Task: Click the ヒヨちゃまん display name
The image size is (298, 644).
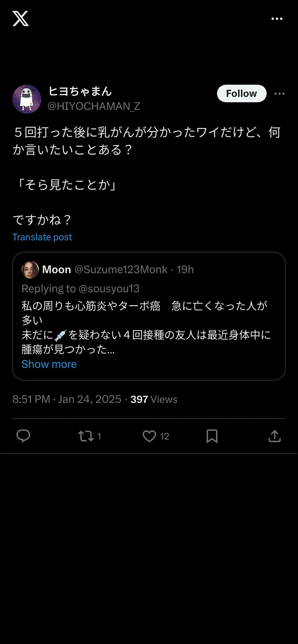Action: point(80,91)
